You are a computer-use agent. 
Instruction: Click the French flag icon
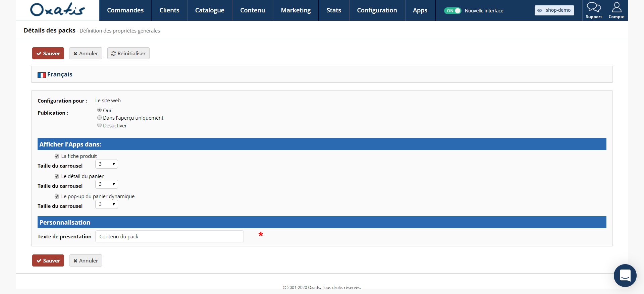[42, 75]
